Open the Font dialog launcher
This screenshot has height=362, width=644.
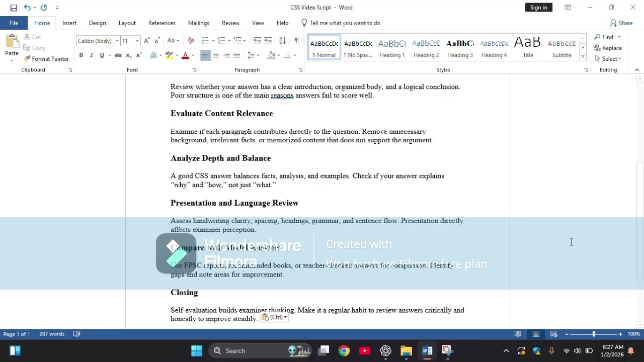pos(194,70)
